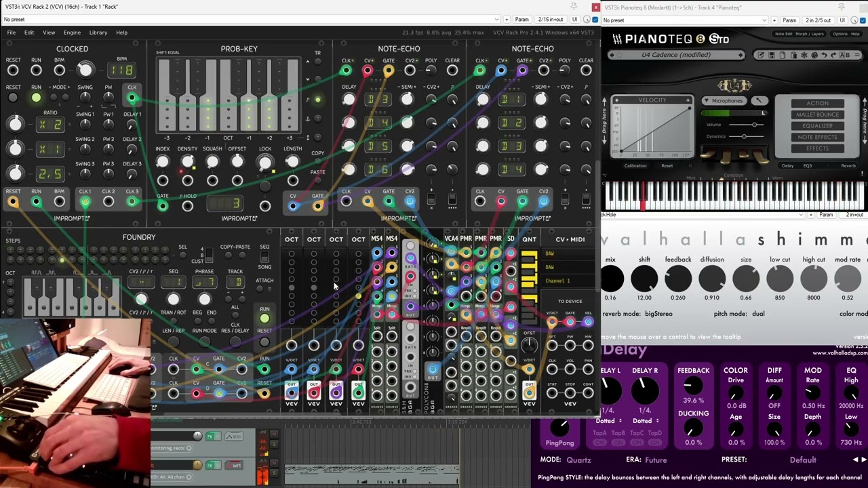Click the next preset arrow in ValhallaDelay
The width and height of the screenshot is (868, 488).
(863, 460)
